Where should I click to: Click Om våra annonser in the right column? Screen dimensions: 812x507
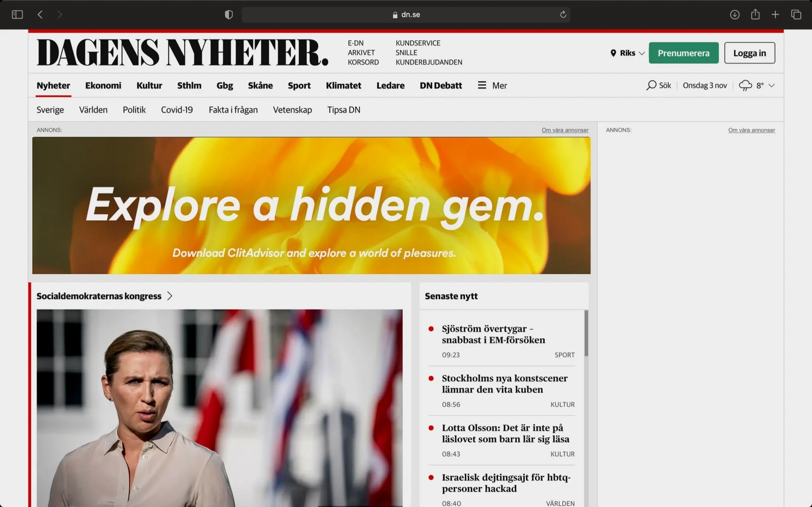pyautogui.click(x=752, y=130)
